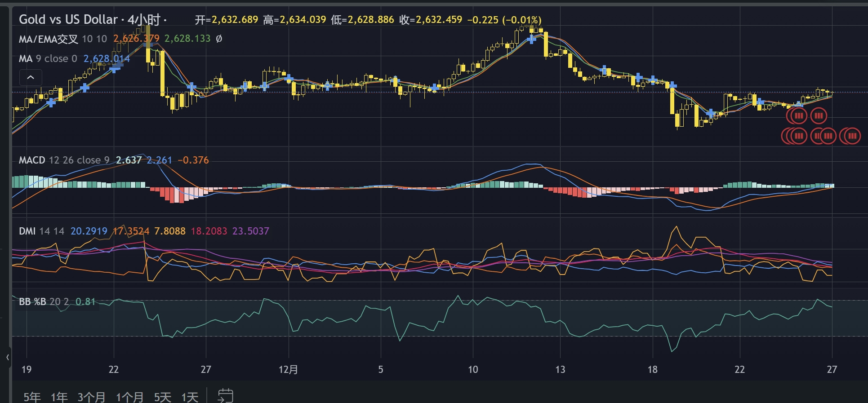Screen dimensions: 868x403
Task: Click the DMI value 18.2083
Action: (209, 231)
